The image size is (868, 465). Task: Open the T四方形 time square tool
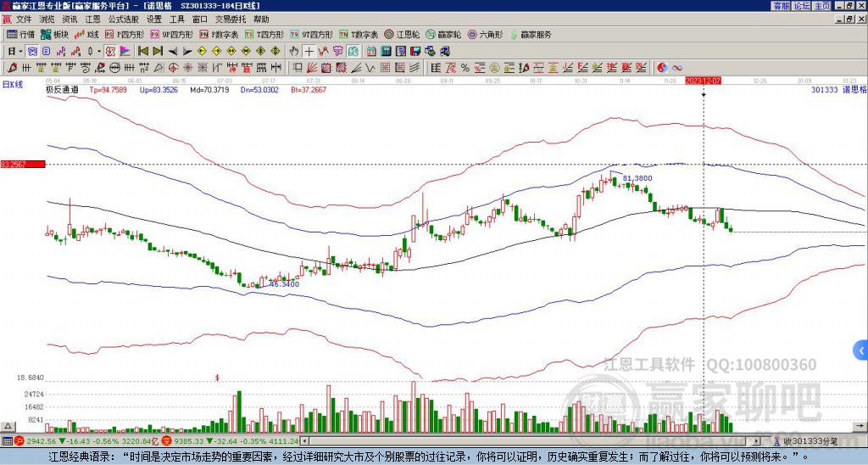coord(264,34)
